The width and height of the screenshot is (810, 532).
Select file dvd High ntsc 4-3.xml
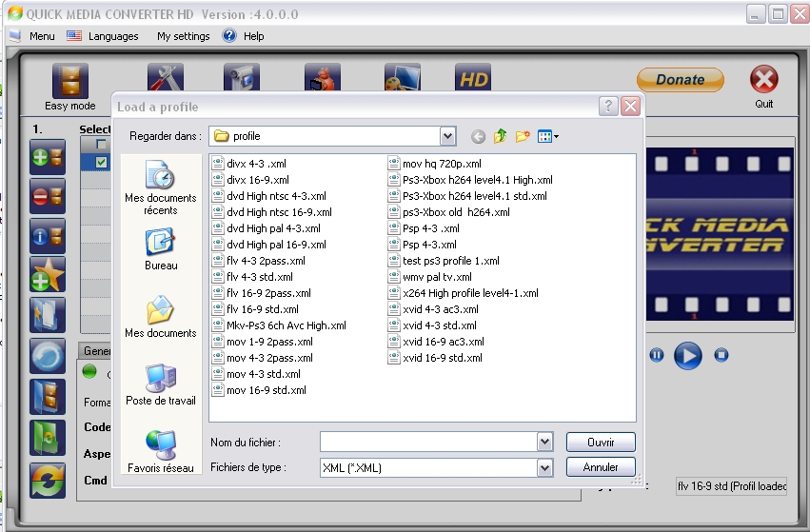(x=269, y=196)
